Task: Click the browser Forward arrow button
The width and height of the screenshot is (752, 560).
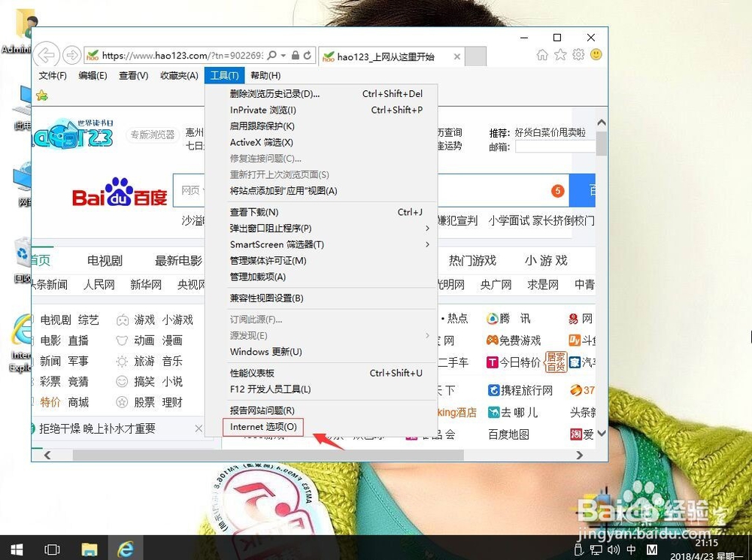Action: 72,55
